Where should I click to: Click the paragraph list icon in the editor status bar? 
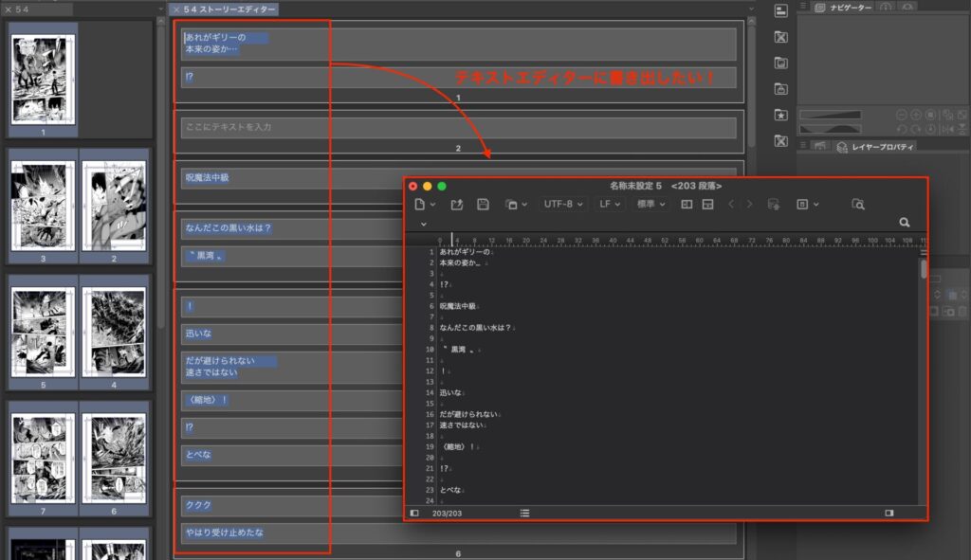[524, 513]
